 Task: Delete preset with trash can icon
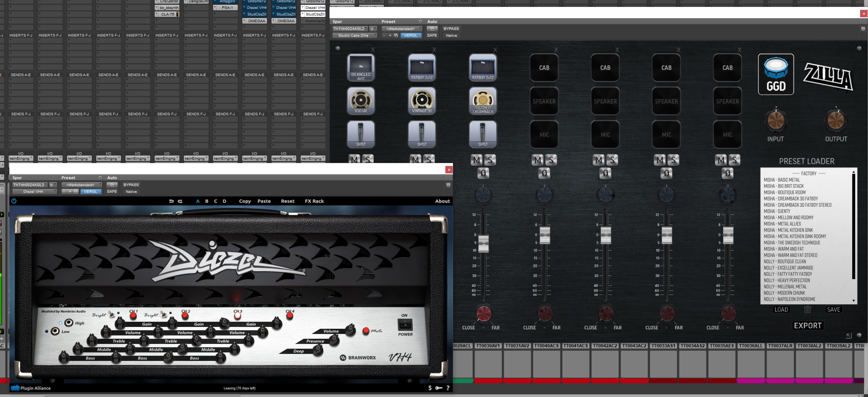[807, 310]
